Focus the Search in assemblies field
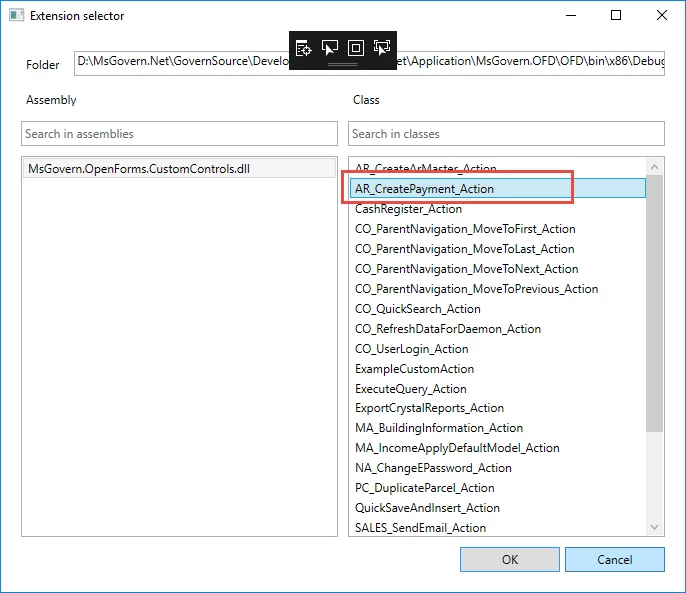The image size is (686, 593). coord(179,134)
